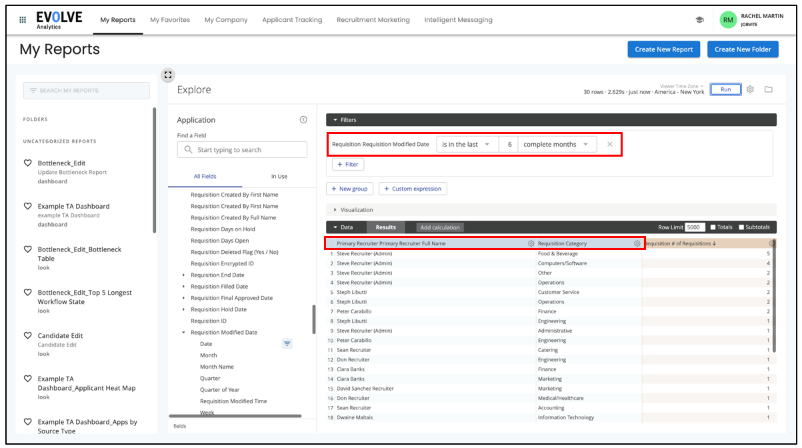Select the Requisition Days Open field
This screenshot has height=448, width=802.
(220, 240)
